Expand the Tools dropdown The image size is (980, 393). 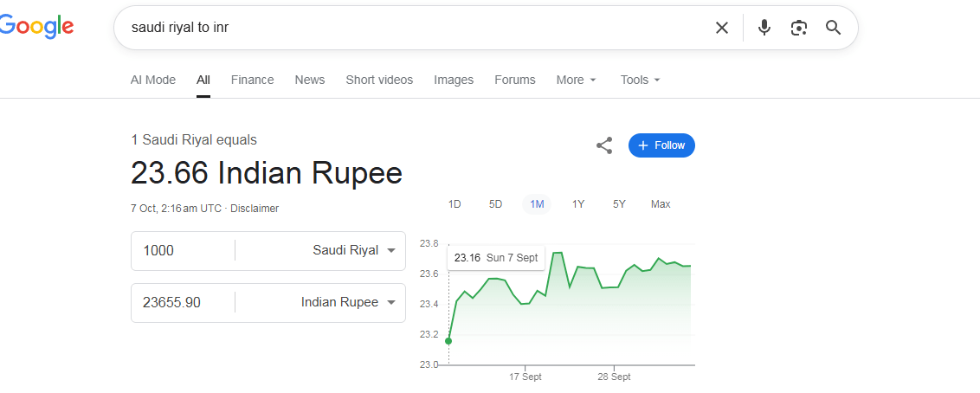pos(640,80)
